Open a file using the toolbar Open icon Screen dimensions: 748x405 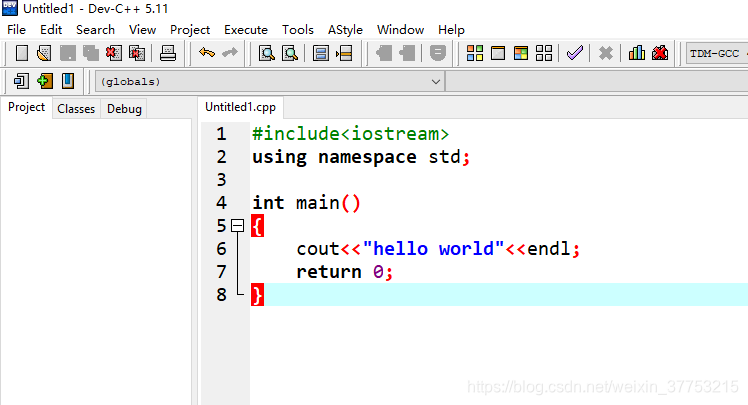pos(44,53)
